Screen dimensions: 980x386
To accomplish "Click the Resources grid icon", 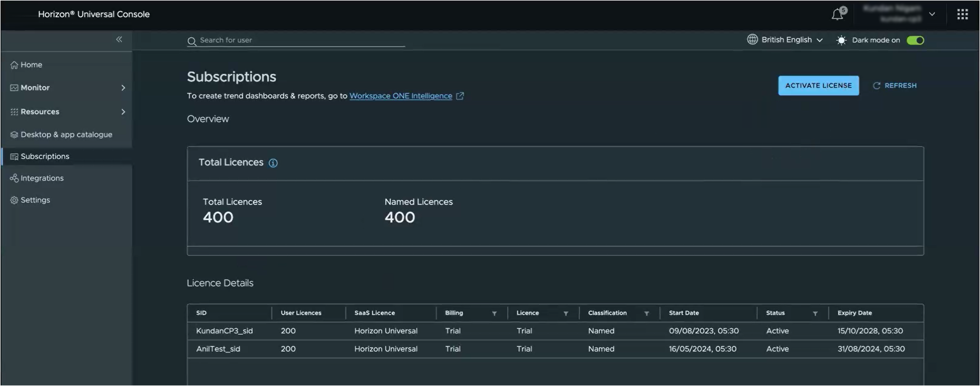I will (x=14, y=112).
